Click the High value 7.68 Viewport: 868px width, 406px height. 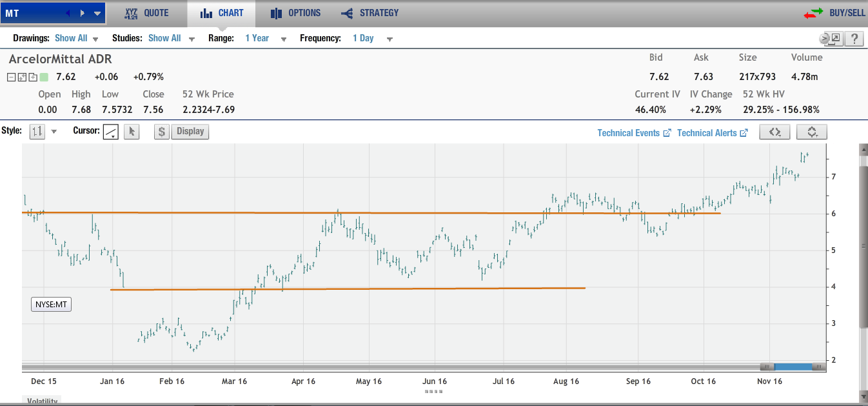tap(81, 110)
